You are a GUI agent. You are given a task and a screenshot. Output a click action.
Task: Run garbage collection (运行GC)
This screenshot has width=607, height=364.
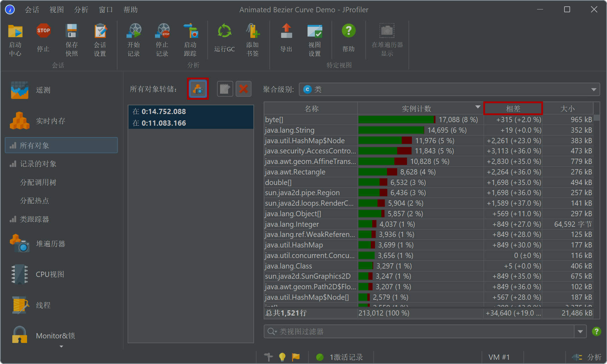pos(225,38)
